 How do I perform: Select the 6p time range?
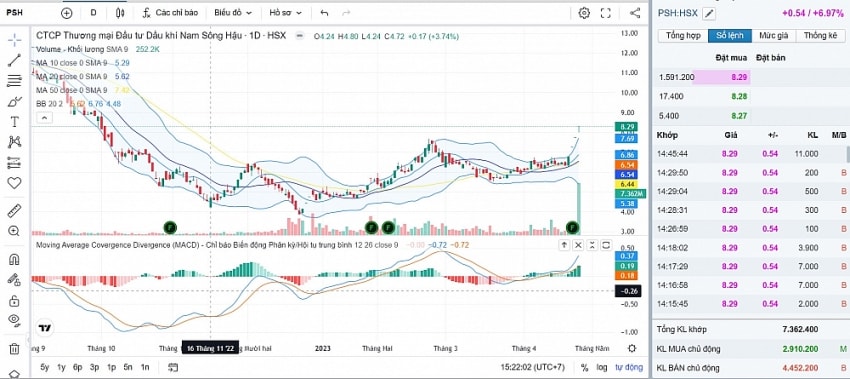78,367
